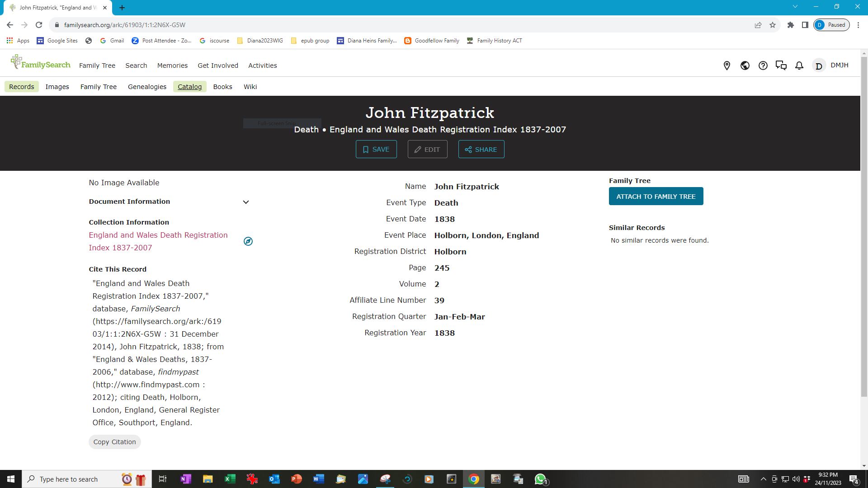Open the help question mark icon
The width and height of the screenshot is (868, 488).
pos(763,66)
